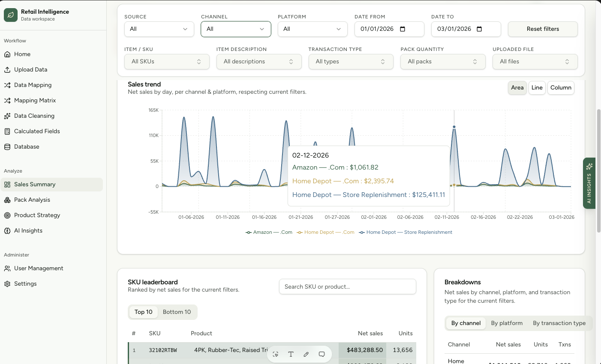Image resolution: width=601 pixels, height=364 pixels.
Task: Click the Mapping Matrix shuffle icon
Action: [x=7, y=101]
